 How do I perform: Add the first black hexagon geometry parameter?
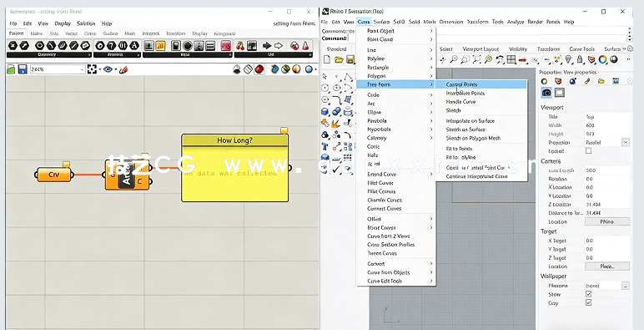pos(13,45)
